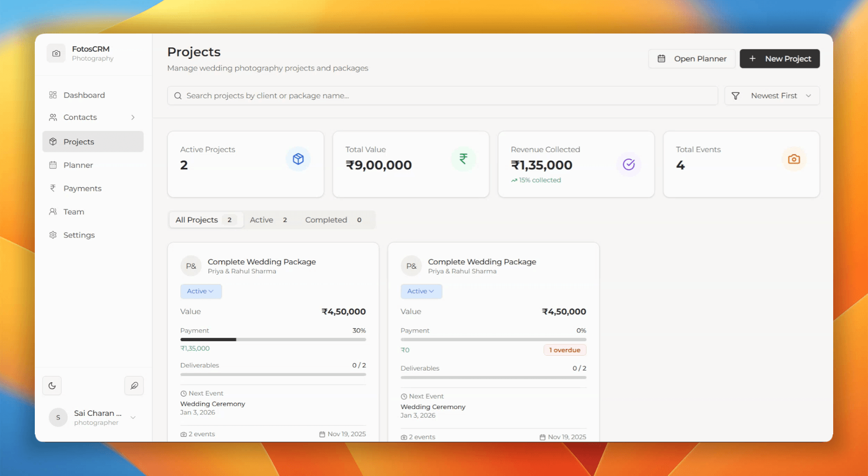Open Settings via the gear icon
The image size is (868, 476).
coord(53,235)
